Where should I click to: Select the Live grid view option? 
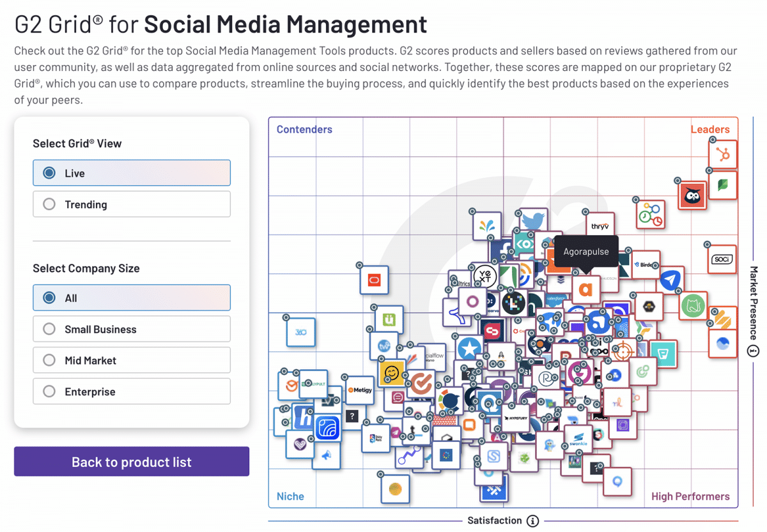(x=132, y=173)
